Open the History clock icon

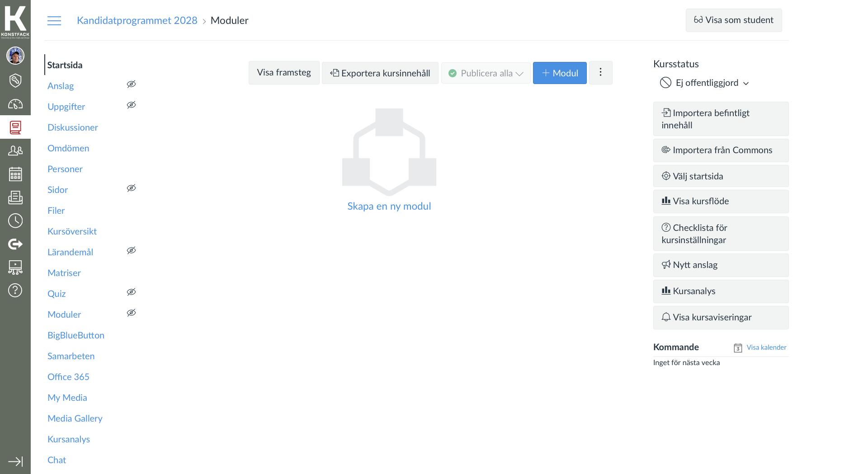coord(15,221)
